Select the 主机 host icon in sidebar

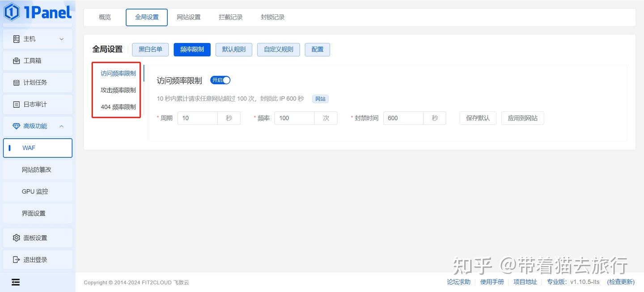pyautogui.click(x=17, y=39)
